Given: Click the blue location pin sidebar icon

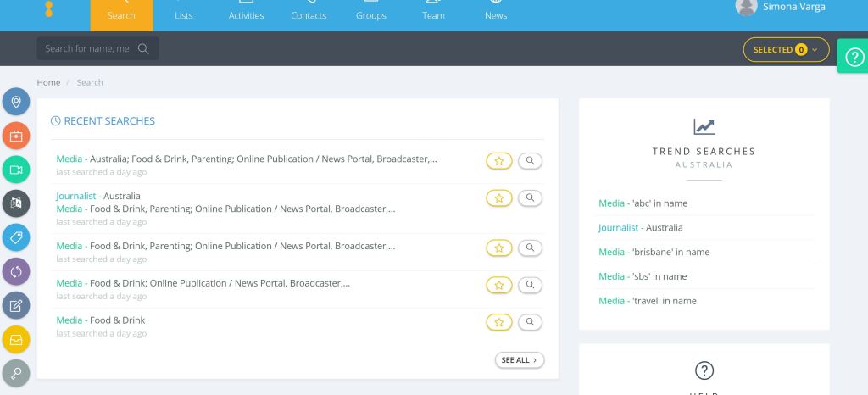Looking at the screenshot, I should tap(16, 103).
